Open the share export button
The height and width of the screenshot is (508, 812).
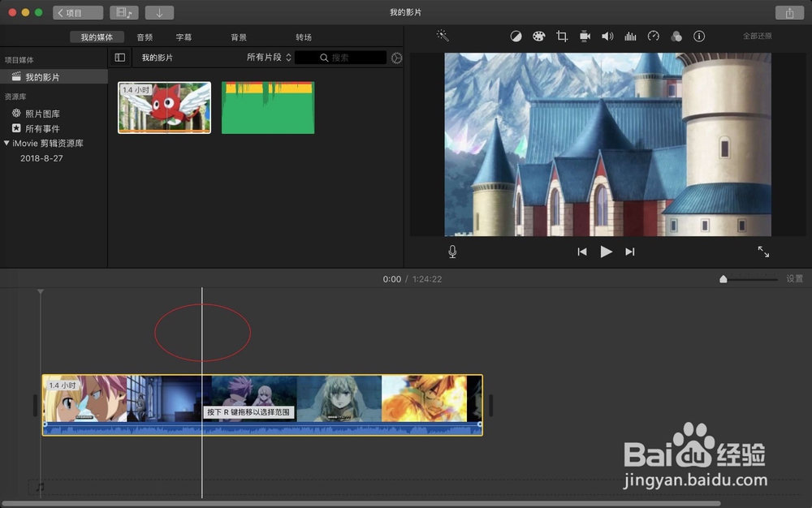click(789, 13)
